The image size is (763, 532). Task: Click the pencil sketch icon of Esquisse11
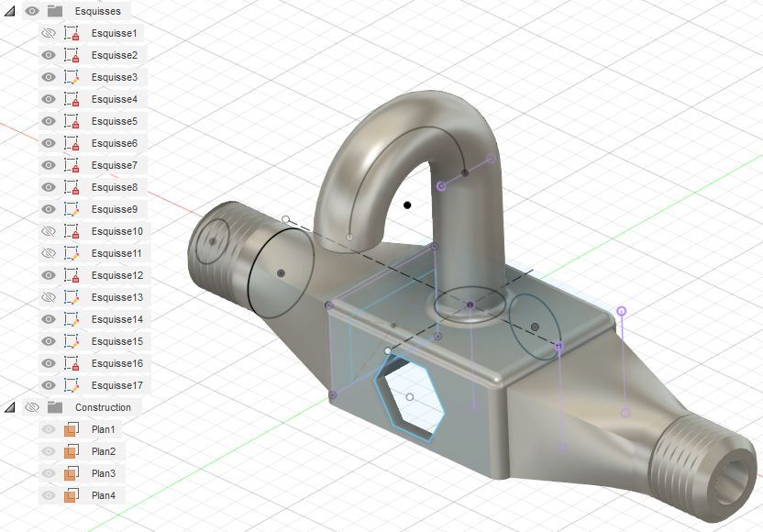pyautogui.click(x=72, y=253)
